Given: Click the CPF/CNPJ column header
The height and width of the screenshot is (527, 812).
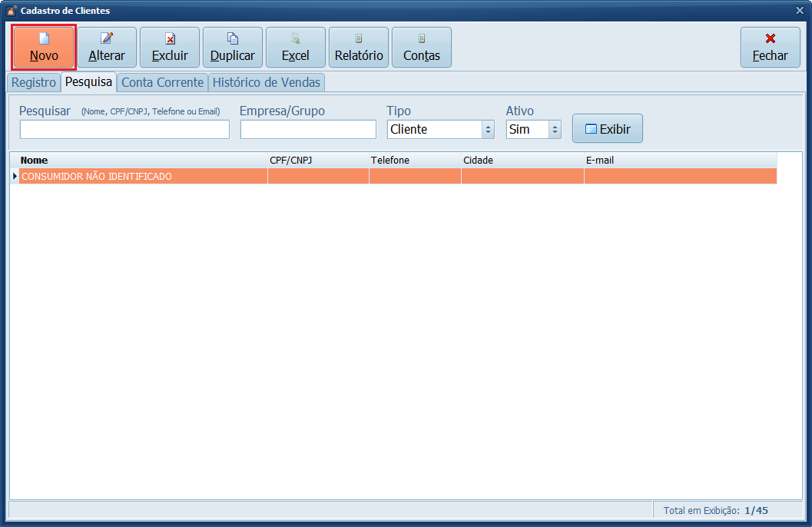Looking at the screenshot, I should (x=317, y=161).
